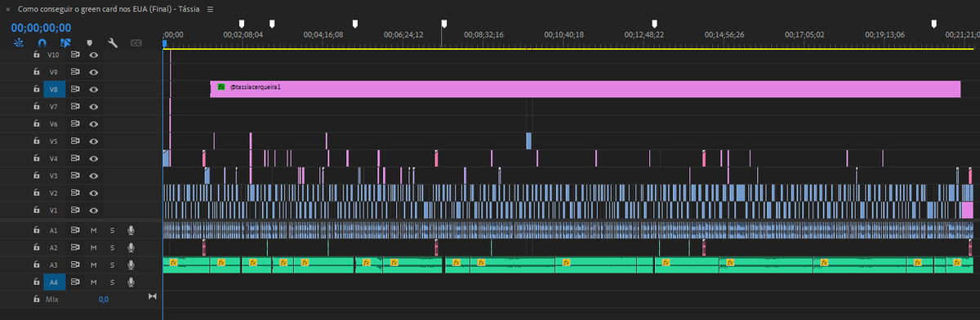
Task: Toggle sync lock icon on track V2
Action: coord(74,193)
